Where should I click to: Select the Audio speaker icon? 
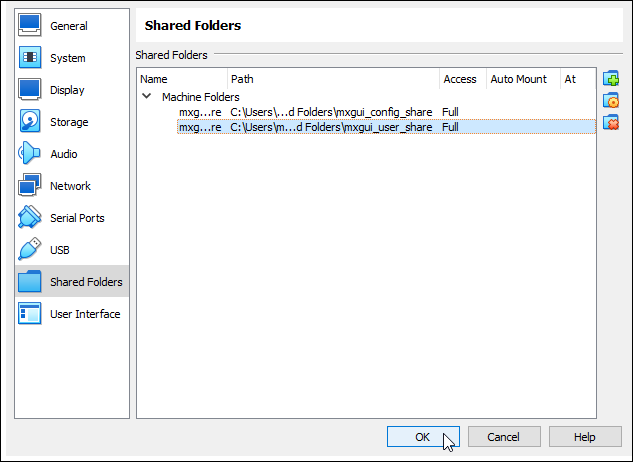coord(31,154)
